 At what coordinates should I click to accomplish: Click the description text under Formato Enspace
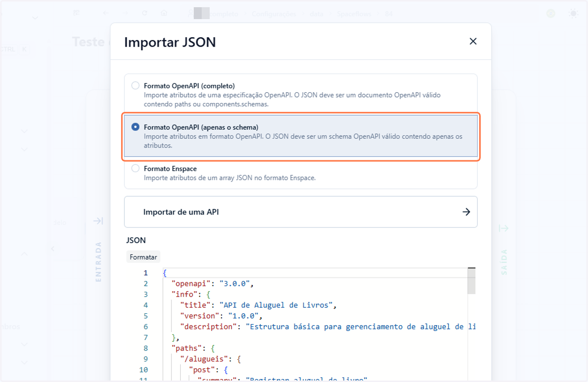click(x=230, y=178)
